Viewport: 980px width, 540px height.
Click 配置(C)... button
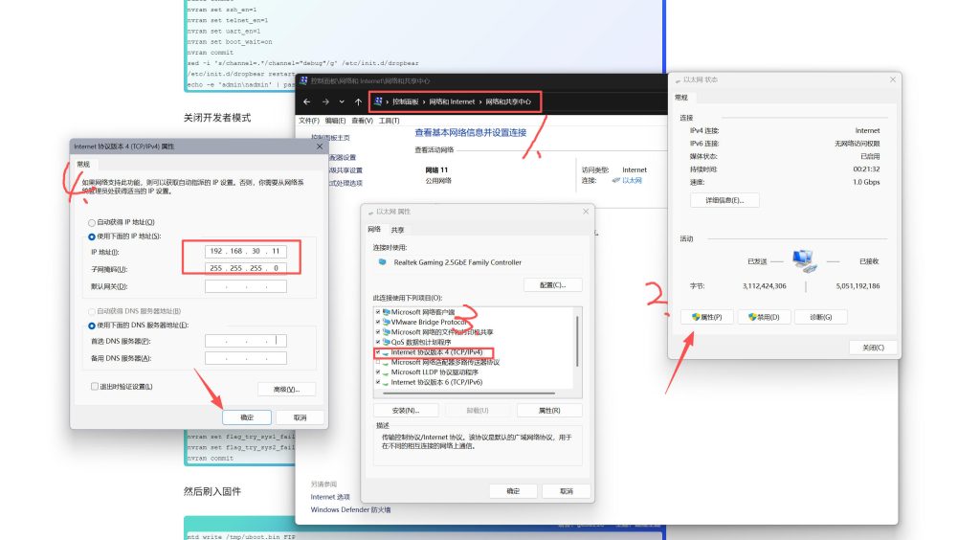pos(552,285)
